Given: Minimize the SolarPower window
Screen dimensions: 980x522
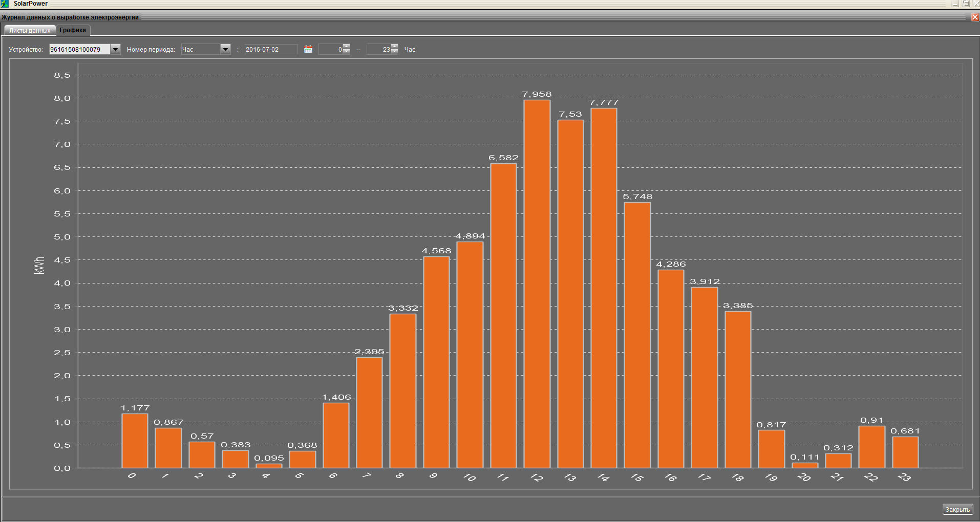Looking at the screenshot, I should 955,3.
